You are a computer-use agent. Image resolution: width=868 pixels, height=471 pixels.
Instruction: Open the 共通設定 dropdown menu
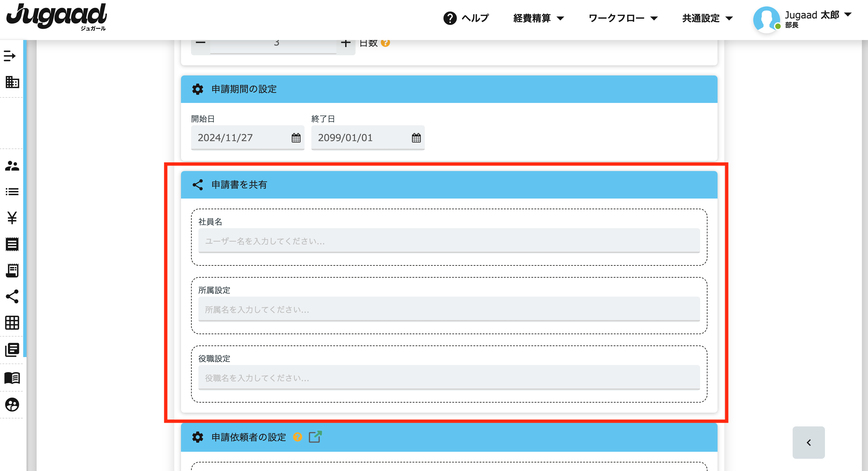pos(707,18)
